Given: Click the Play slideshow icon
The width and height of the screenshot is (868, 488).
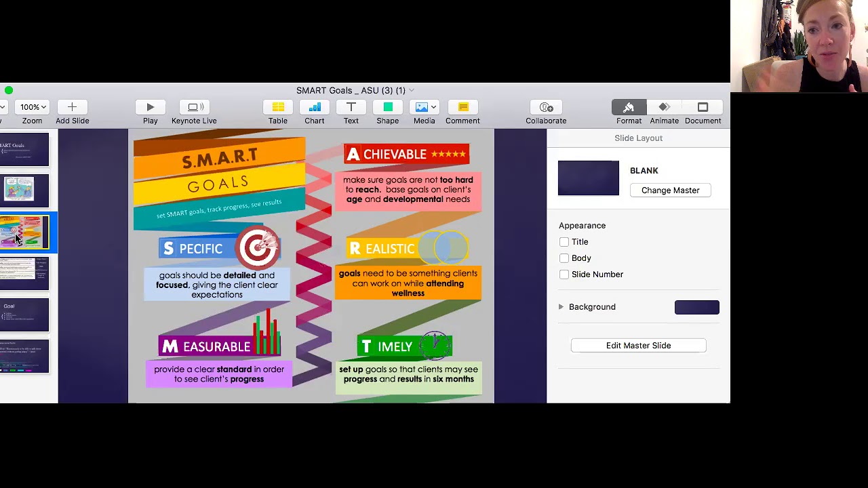Looking at the screenshot, I should point(150,107).
